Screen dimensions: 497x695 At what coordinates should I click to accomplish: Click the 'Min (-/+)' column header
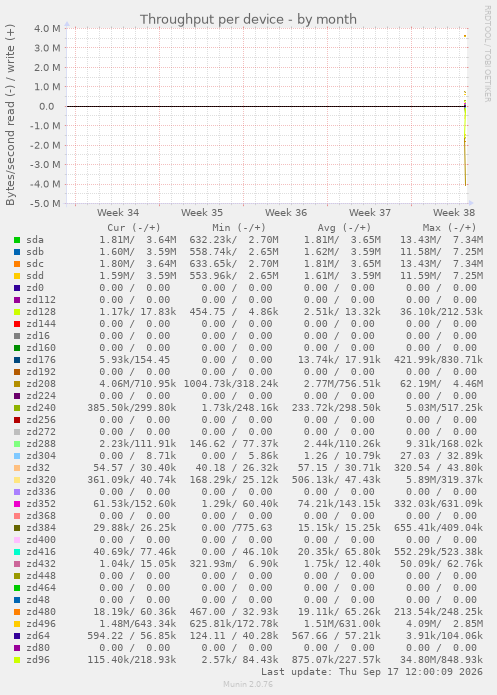[x=239, y=228]
